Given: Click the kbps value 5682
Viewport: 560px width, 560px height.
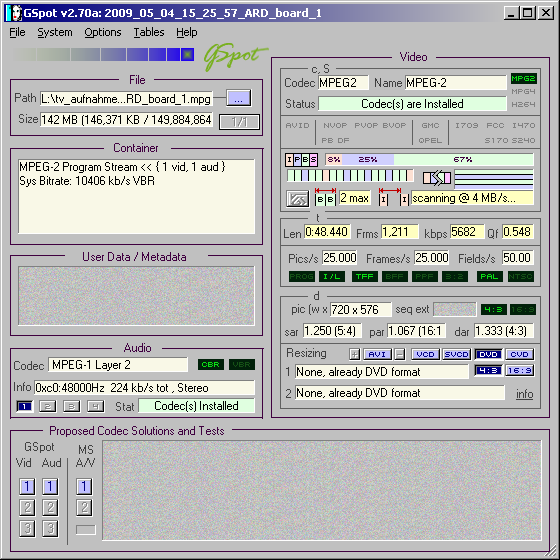Looking at the screenshot, I should click(467, 232).
